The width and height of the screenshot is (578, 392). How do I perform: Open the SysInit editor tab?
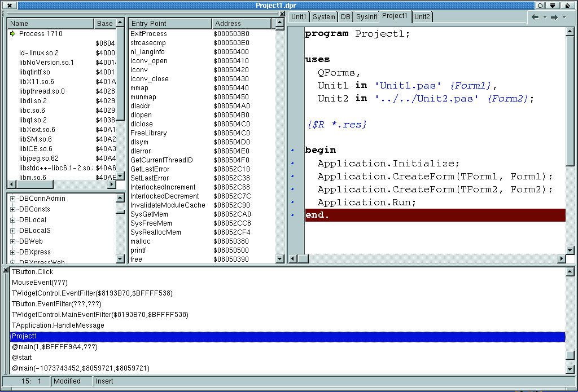click(366, 17)
